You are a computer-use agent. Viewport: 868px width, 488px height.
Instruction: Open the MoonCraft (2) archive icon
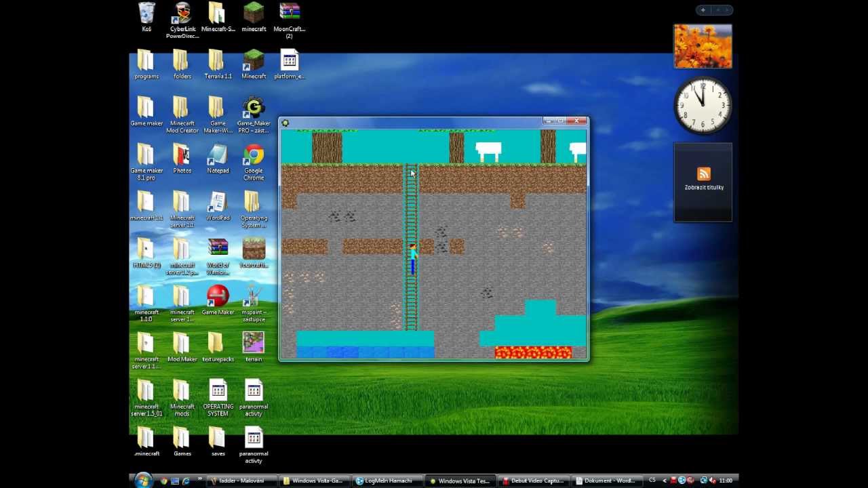(x=289, y=20)
